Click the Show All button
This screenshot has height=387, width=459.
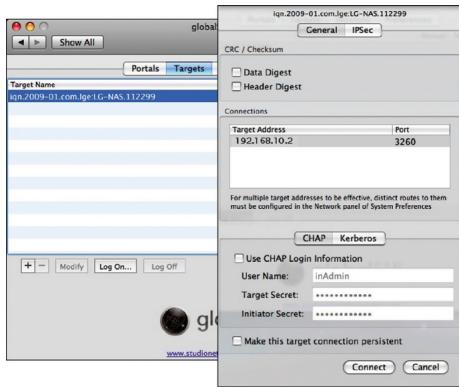pos(77,42)
